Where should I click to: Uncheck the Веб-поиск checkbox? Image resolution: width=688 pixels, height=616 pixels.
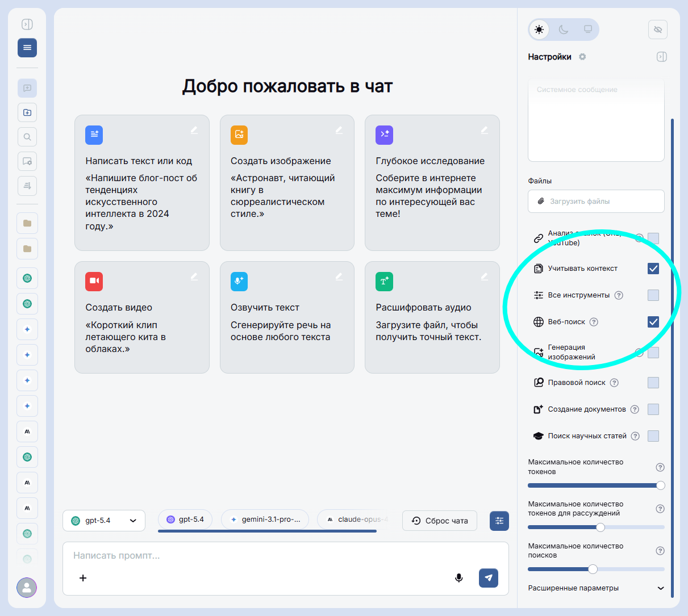tap(653, 321)
